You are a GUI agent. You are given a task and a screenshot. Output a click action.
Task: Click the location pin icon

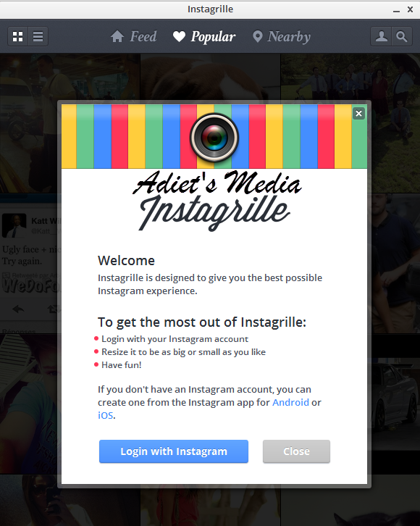[257, 36]
